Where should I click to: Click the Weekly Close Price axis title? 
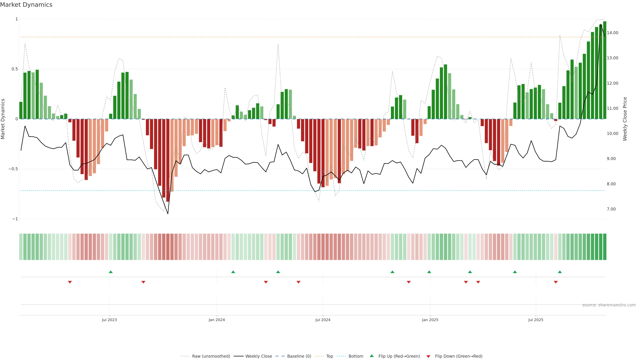click(x=625, y=119)
